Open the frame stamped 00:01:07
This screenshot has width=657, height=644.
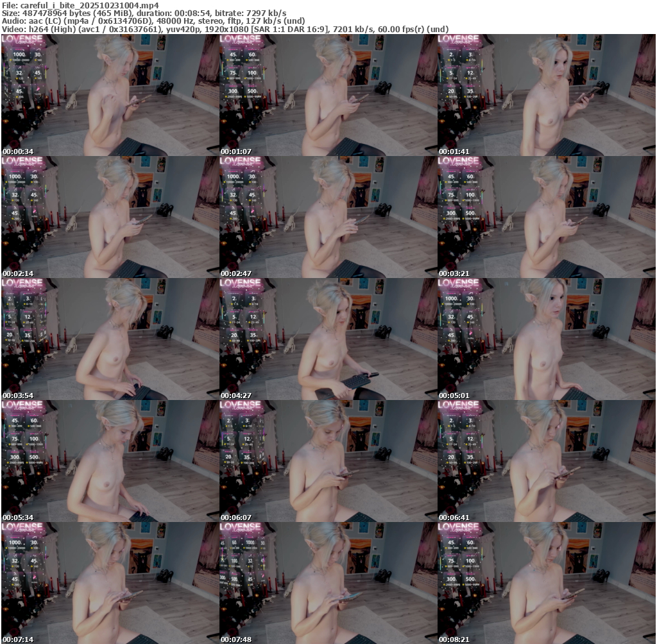[328, 95]
